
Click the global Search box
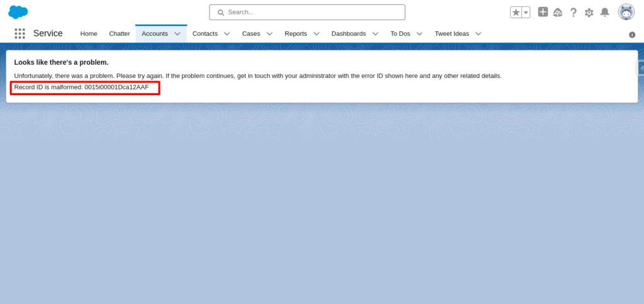(307, 13)
